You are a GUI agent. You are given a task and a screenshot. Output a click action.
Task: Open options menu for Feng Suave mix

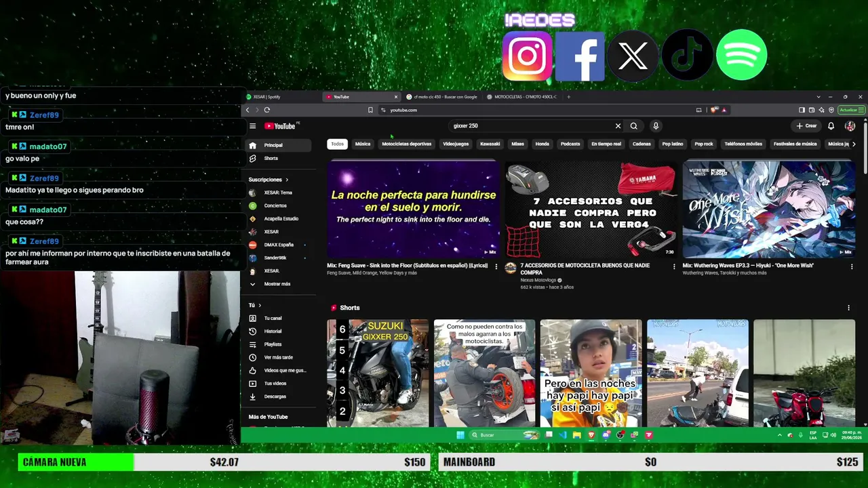pyautogui.click(x=496, y=267)
